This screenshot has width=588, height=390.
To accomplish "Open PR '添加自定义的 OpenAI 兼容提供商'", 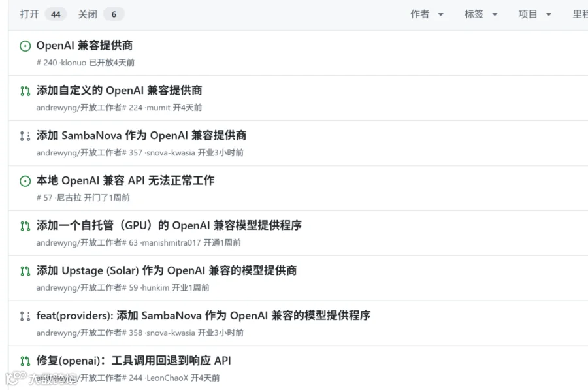I will point(120,90).
